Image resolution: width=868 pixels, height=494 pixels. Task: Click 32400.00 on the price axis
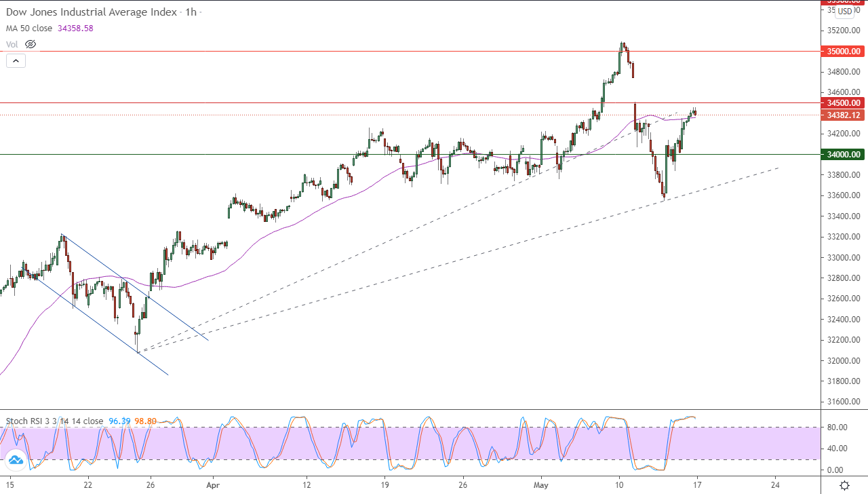[x=842, y=319]
